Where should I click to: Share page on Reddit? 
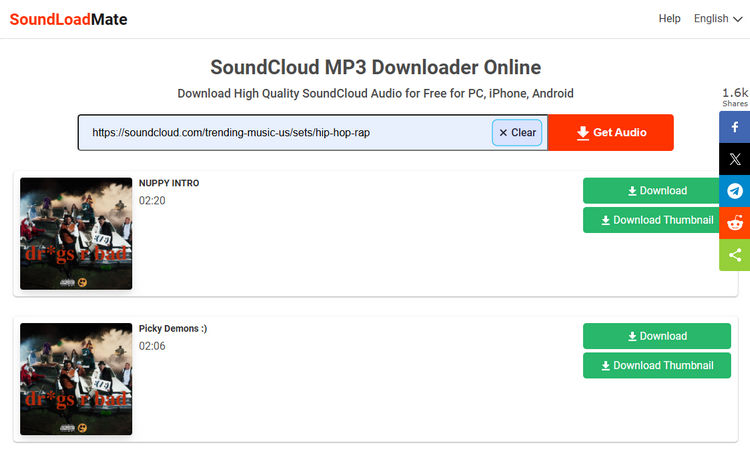735,223
